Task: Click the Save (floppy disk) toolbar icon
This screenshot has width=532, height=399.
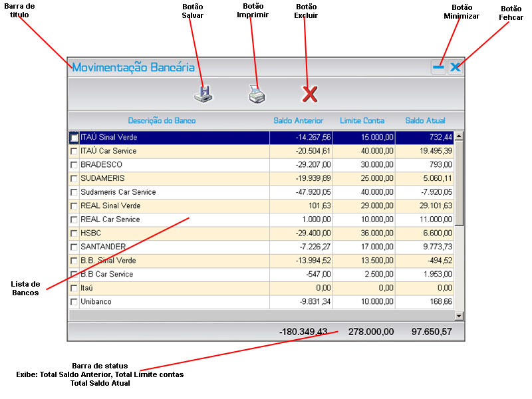Action: click(204, 94)
